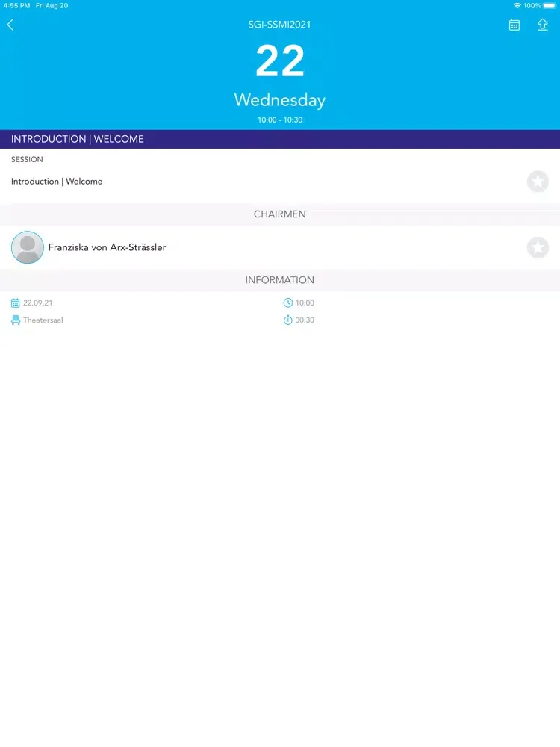560x747 pixels.
Task: Go back using the back arrow
Action: tap(10, 25)
